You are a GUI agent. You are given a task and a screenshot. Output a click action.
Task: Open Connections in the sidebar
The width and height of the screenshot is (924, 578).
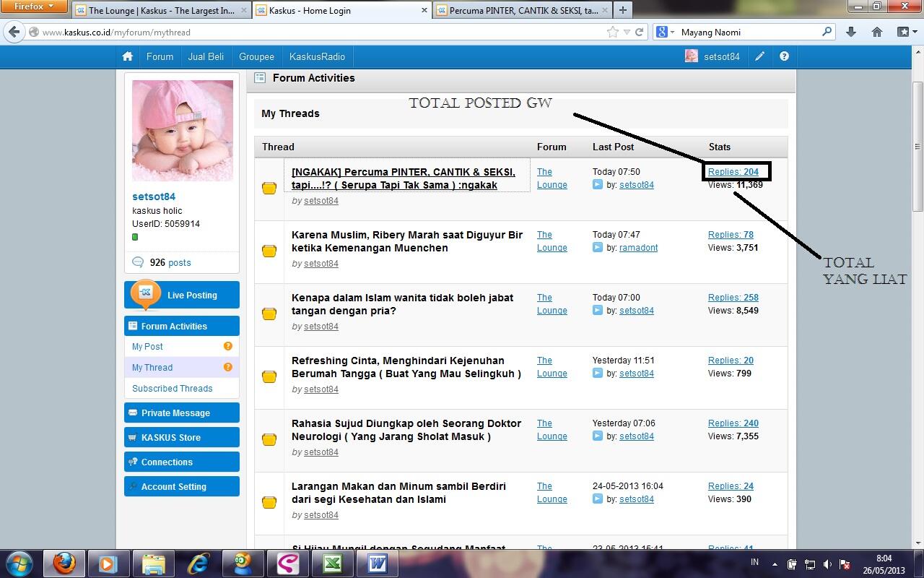182,462
